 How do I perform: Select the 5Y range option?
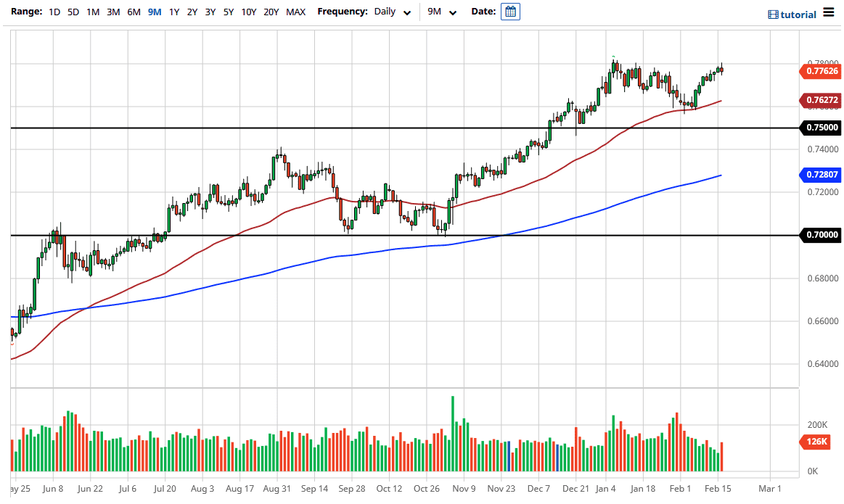(x=227, y=12)
